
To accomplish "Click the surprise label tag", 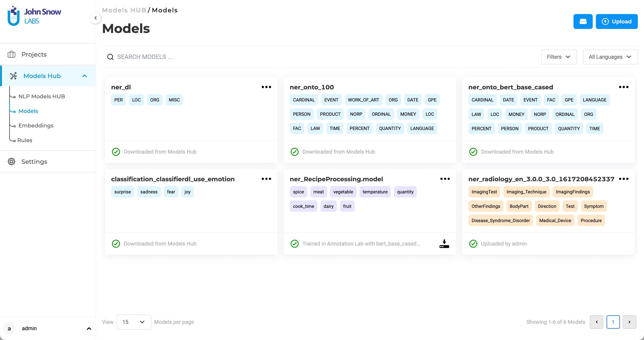I will click(x=122, y=192).
